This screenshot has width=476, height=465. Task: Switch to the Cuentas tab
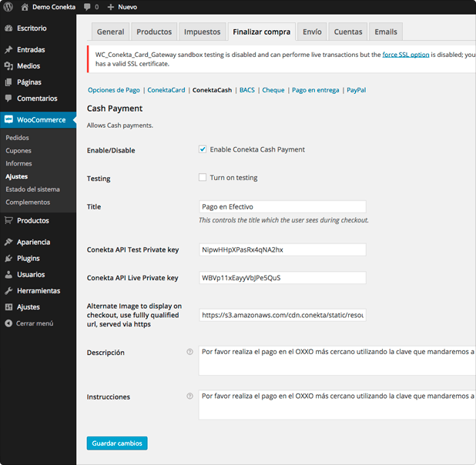coord(348,32)
